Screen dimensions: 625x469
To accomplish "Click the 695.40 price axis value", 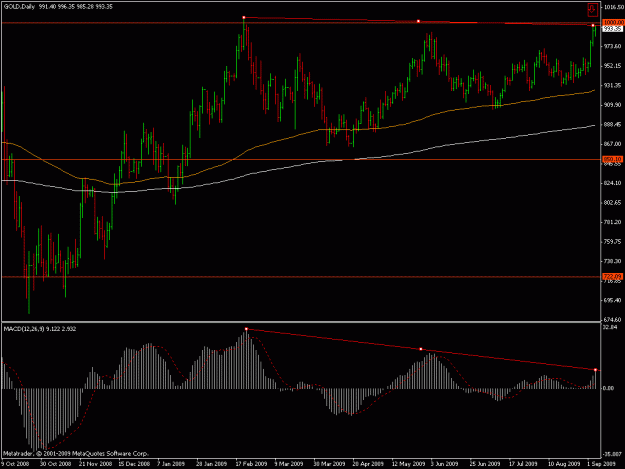I will point(612,300).
